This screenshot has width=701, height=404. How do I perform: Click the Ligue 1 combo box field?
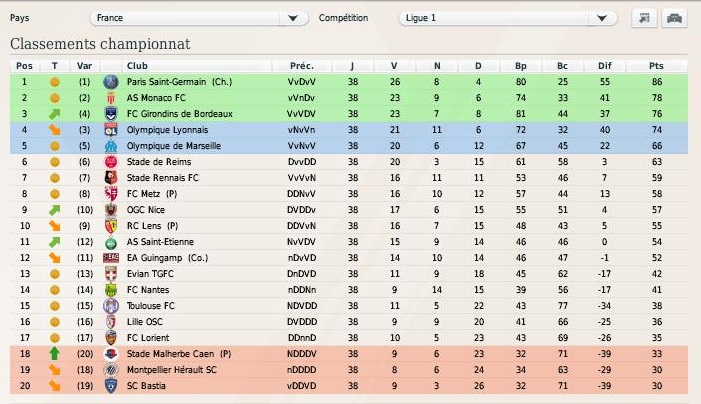point(508,18)
